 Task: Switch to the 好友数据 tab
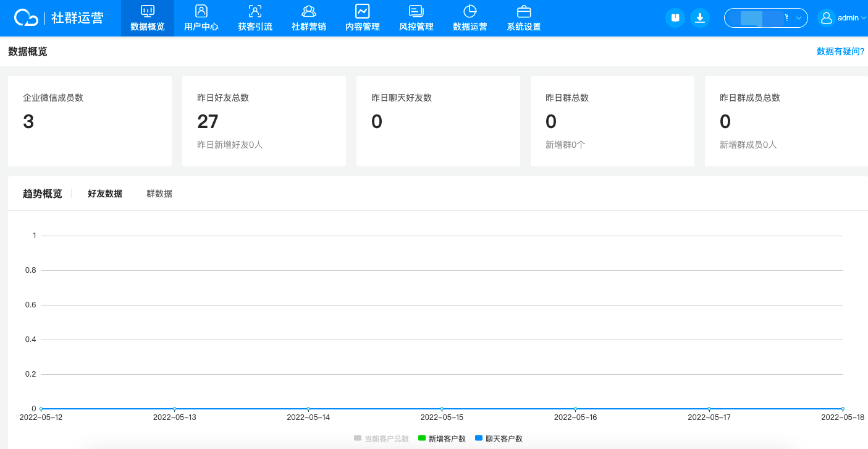click(x=105, y=194)
